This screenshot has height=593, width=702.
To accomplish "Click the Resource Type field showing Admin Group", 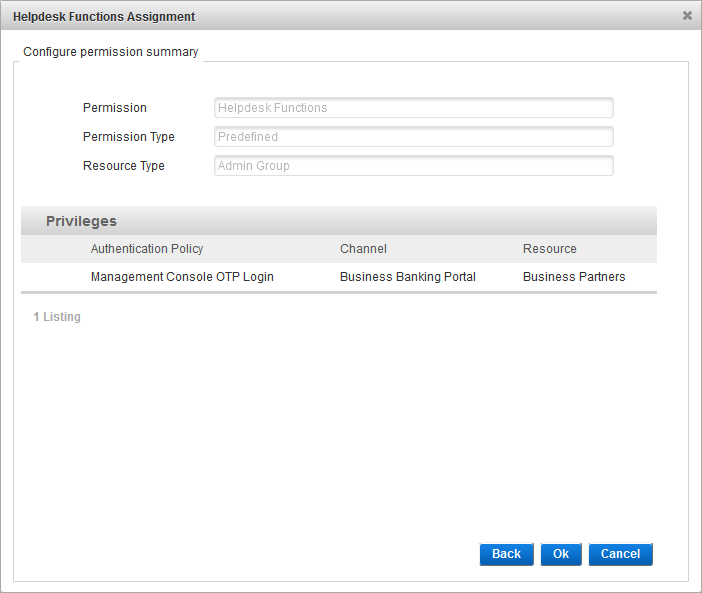I will click(x=414, y=166).
